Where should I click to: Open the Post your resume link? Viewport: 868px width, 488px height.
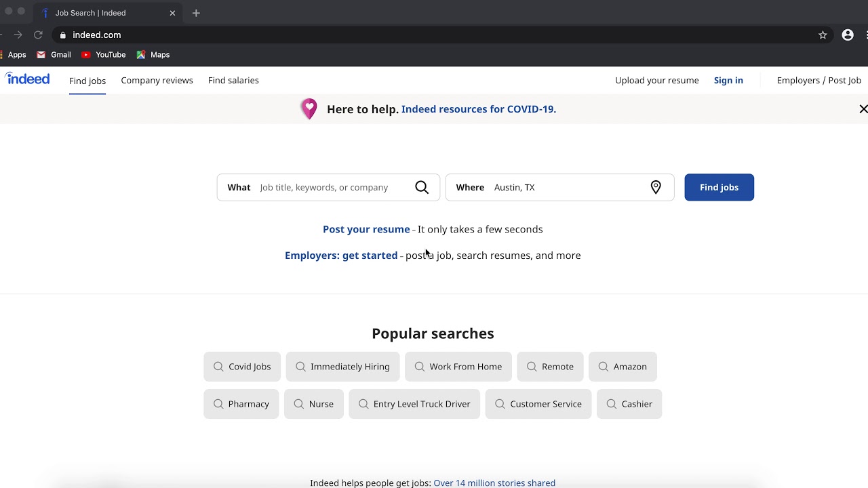coord(366,230)
